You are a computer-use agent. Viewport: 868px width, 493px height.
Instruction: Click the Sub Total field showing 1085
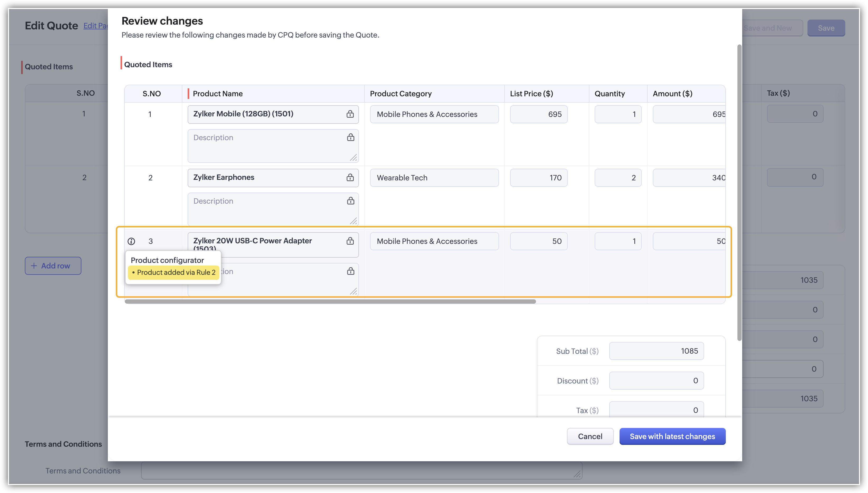click(656, 351)
